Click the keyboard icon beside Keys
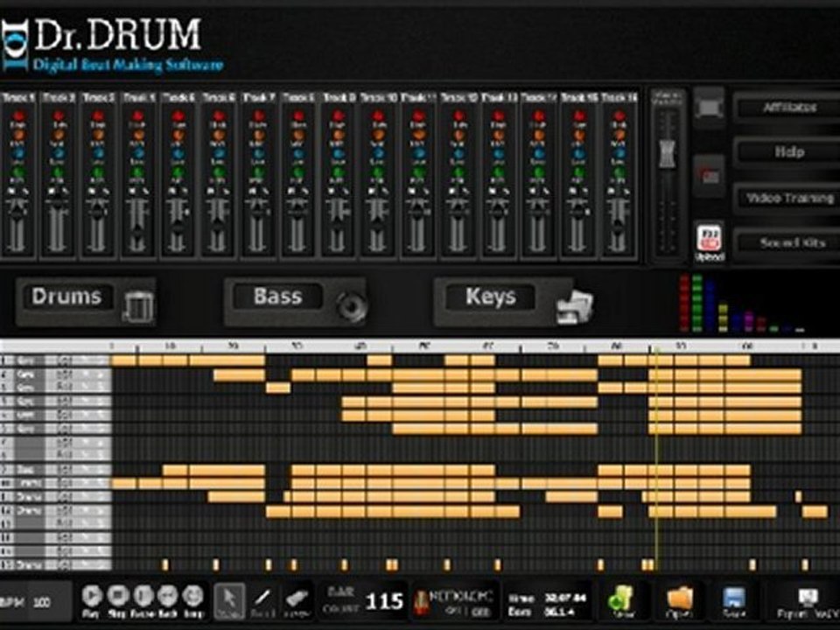The image size is (840, 630). 574,306
